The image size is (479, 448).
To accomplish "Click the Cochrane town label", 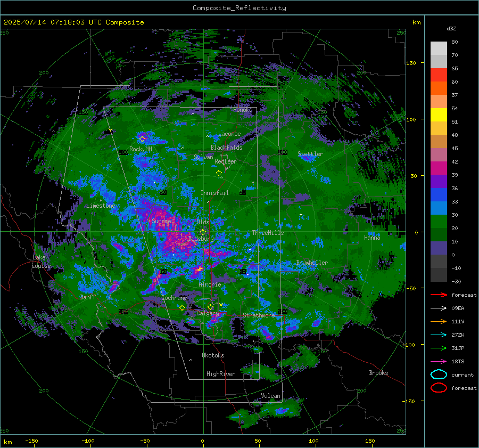I will (x=174, y=298).
